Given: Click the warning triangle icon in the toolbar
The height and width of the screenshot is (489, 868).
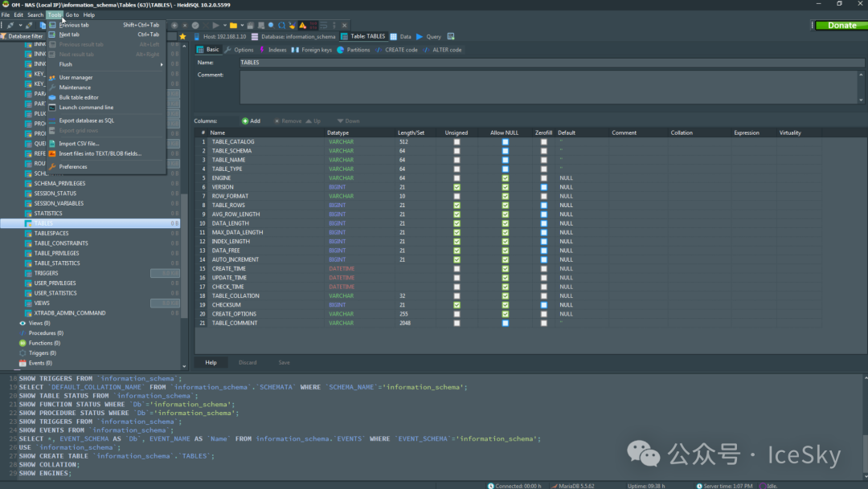Looking at the screenshot, I should coord(303,25).
